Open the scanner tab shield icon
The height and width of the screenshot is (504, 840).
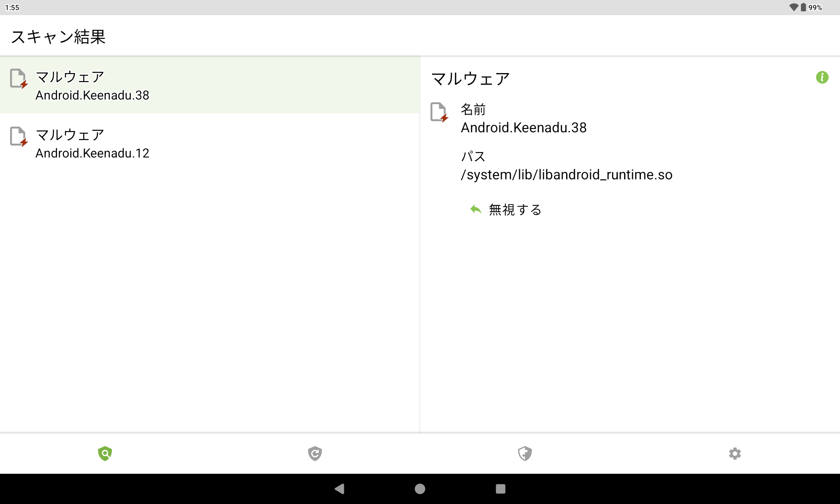(105, 453)
